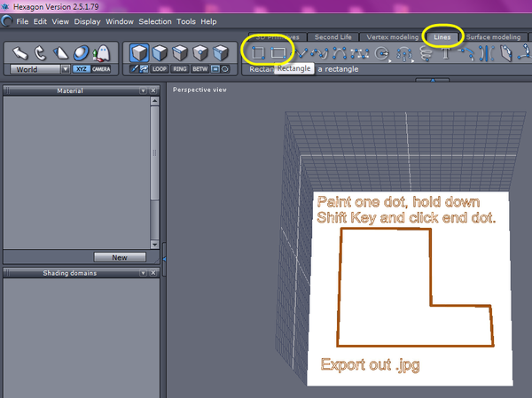The height and width of the screenshot is (398, 532).
Task: Enable LOOP selection mode
Action: point(159,69)
